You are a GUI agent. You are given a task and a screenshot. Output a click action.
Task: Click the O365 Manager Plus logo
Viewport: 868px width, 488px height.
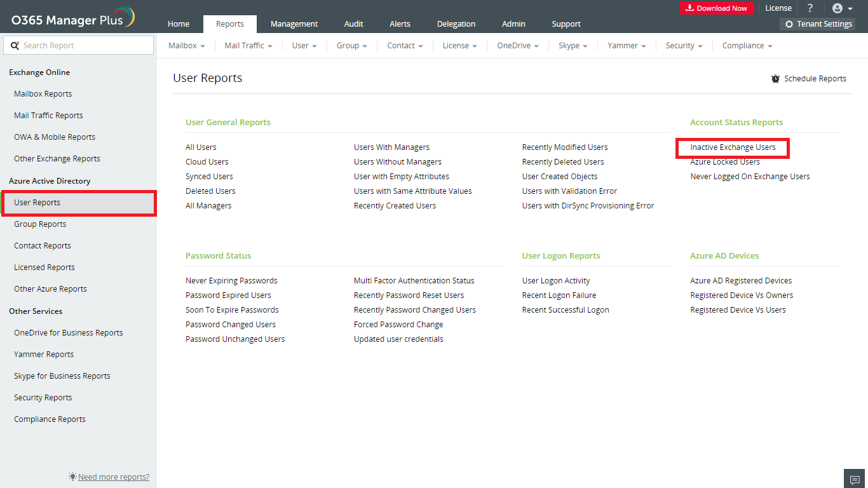tap(73, 18)
